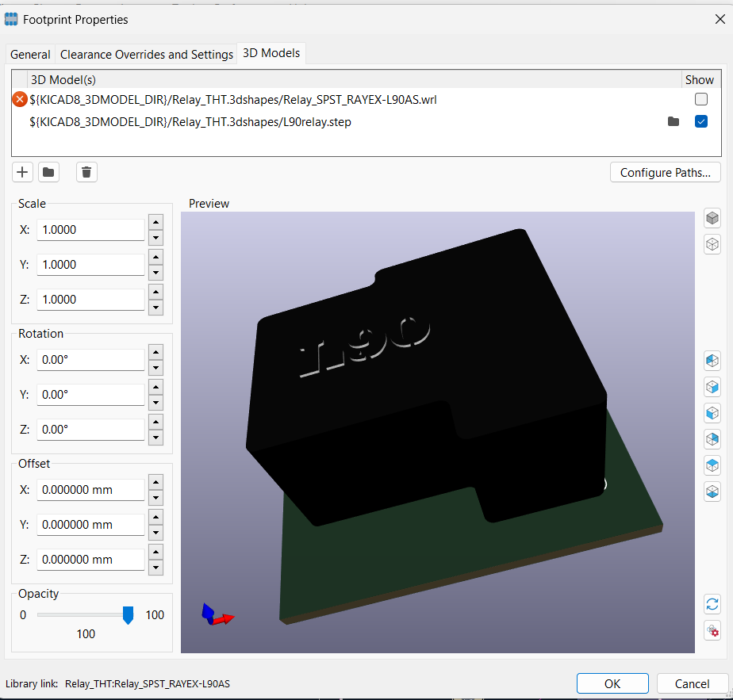Click the Offset X field

coord(90,490)
